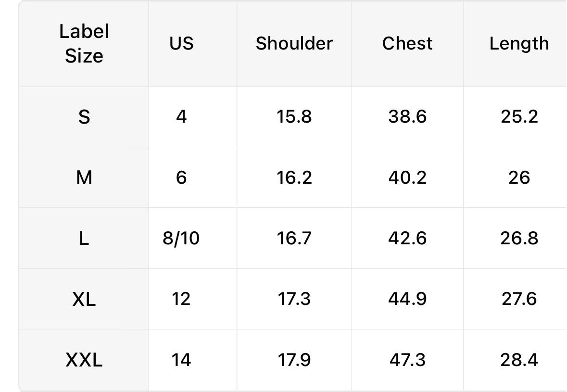Select the S label size cell
The image size is (567, 392).
click(x=84, y=117)
